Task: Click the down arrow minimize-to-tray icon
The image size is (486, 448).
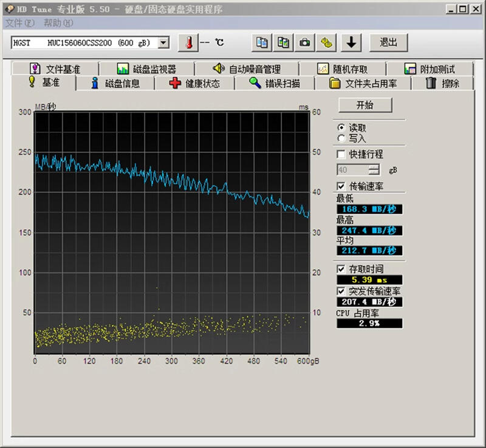Action: [351, 42]
